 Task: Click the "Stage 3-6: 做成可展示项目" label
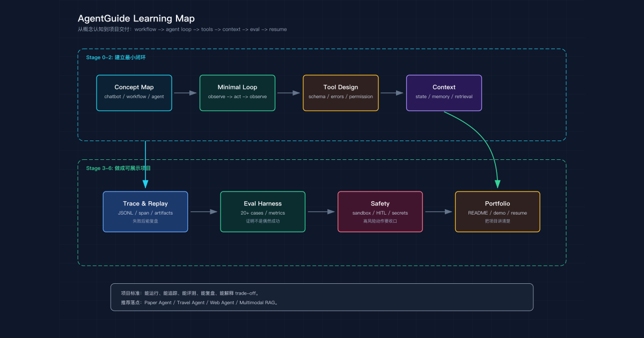pos(119,168)
